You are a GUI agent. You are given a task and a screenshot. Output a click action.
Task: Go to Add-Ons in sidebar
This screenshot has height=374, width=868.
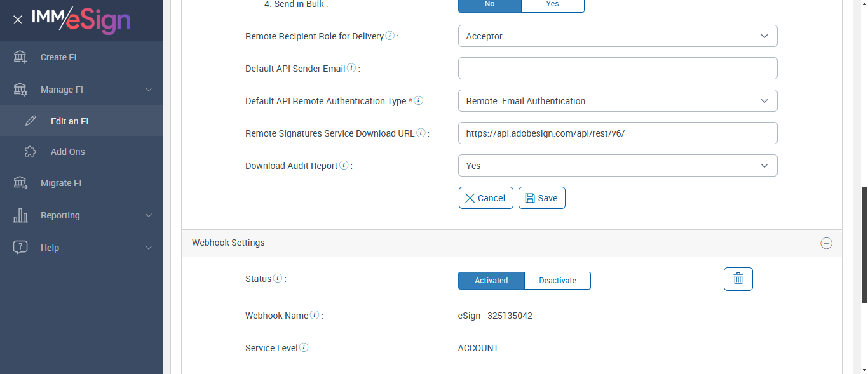tap(67, 152)
